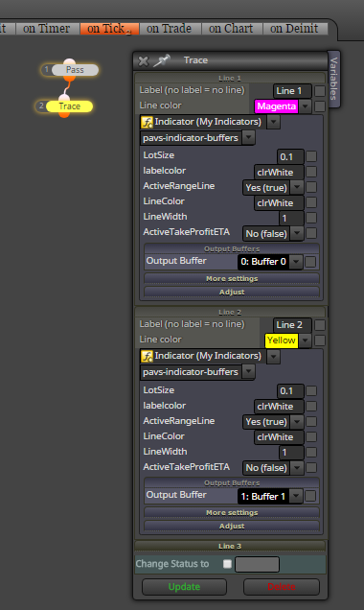
Task: Open Line 2 ActiveRangeLine Yes (true) dropdown
Action: pyautogui.click(x=297, y=422)
